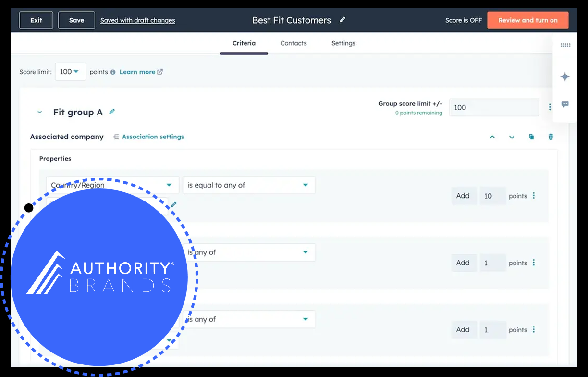Rename Fit group A with pencil icon

click(112, 112)
